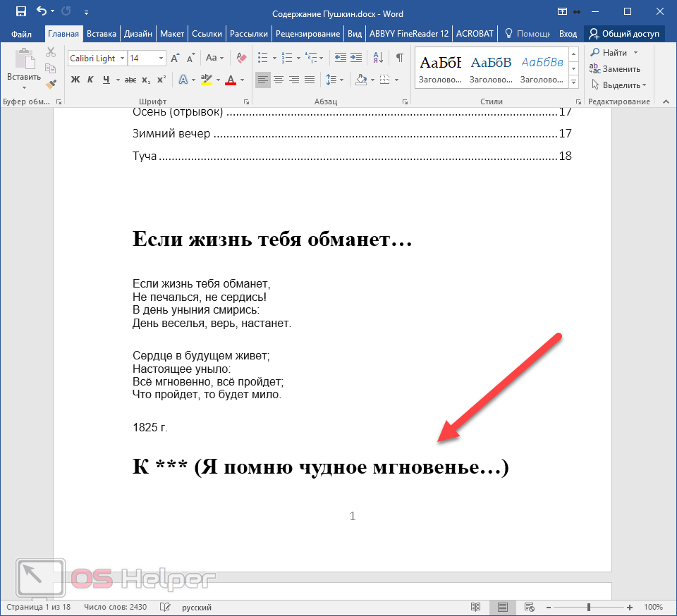Open the bulleted list icon
Screen dimensions: 677x616
[x=262, y=57]
